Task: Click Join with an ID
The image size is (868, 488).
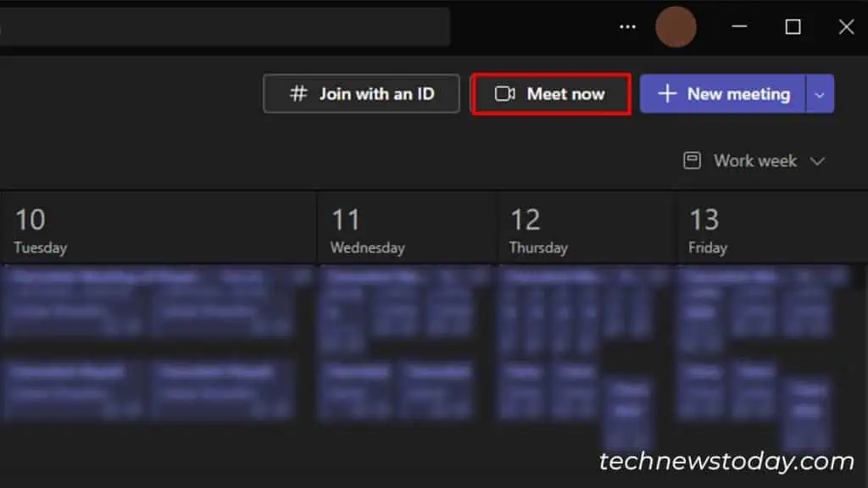Action: point(360,94)
